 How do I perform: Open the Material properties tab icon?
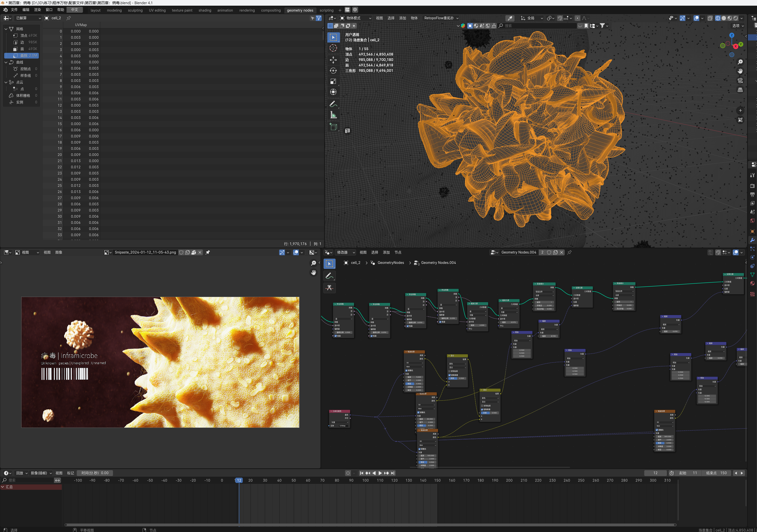[x=752, y=283]
